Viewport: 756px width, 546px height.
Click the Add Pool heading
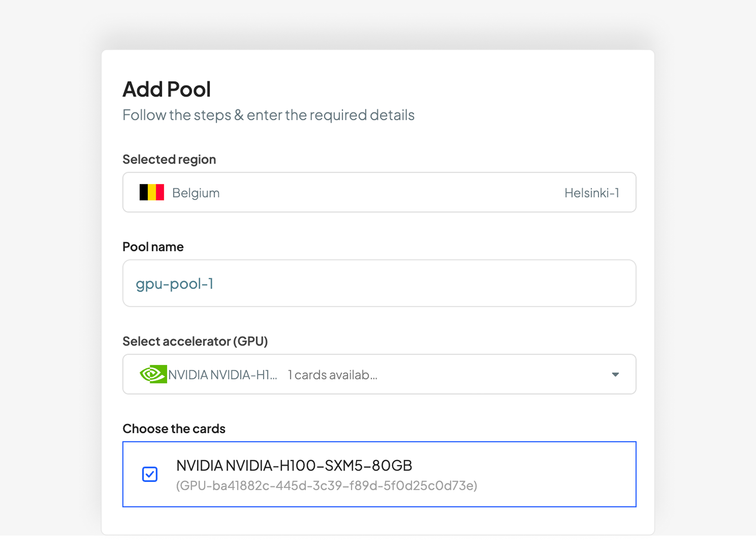167,89
